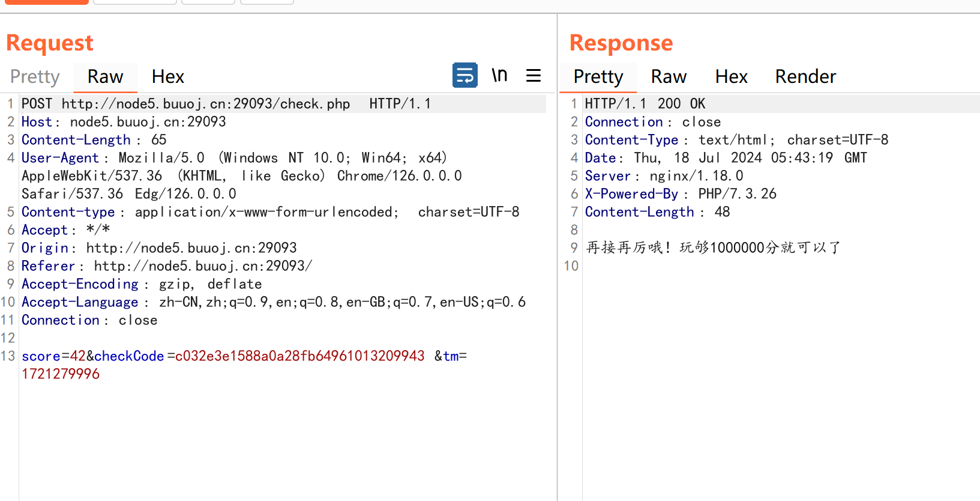Toggle word wrap icon in Request panel
Screen dimensions: 980x501
465,75
